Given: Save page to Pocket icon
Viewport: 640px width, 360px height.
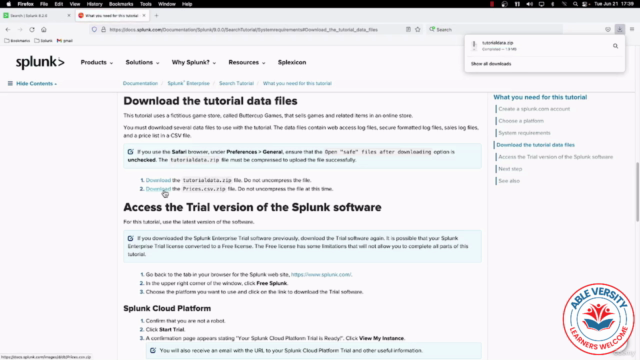Looking at the screenshot, I should click(x=608, y=29).
